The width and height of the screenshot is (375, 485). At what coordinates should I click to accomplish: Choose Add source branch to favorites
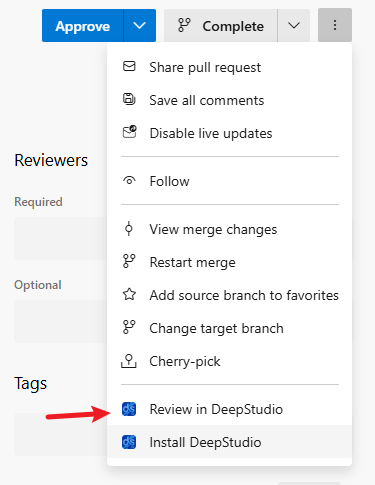229,295
